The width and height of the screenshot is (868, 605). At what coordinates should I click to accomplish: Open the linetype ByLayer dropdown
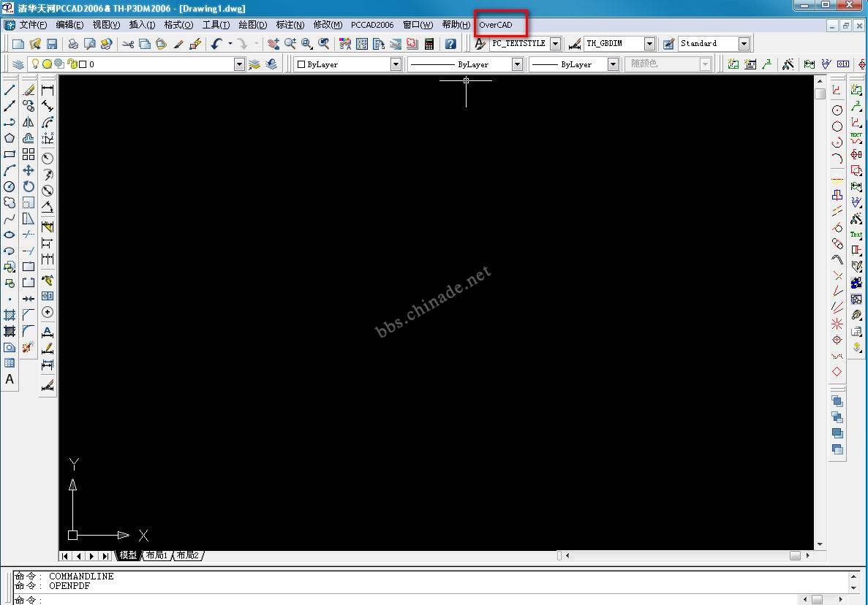[517, 64]
